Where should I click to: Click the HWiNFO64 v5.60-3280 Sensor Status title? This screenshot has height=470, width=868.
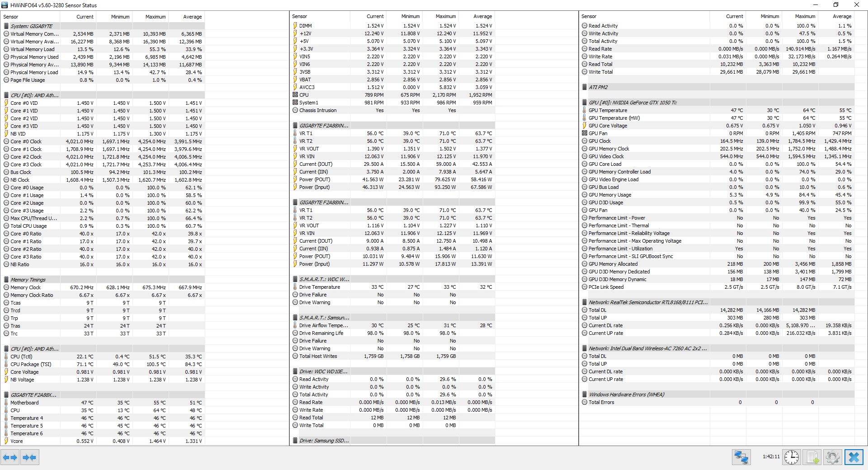(x=53, y=5)
